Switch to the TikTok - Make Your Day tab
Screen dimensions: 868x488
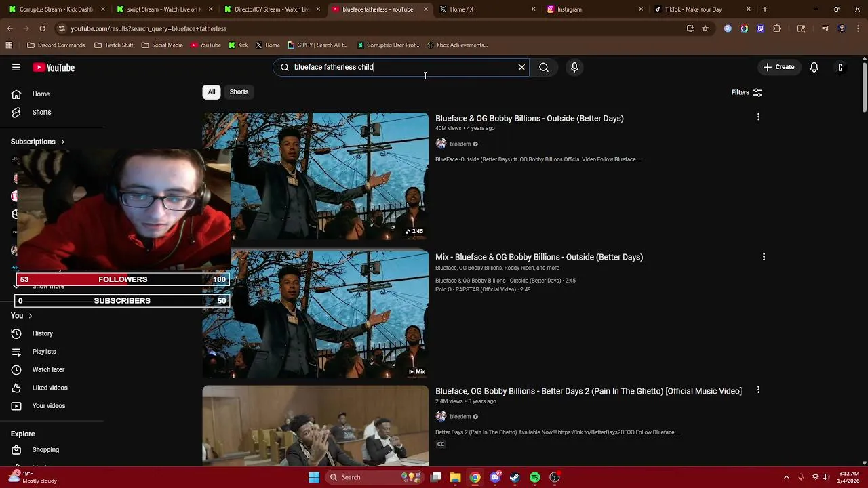(702, 9)
